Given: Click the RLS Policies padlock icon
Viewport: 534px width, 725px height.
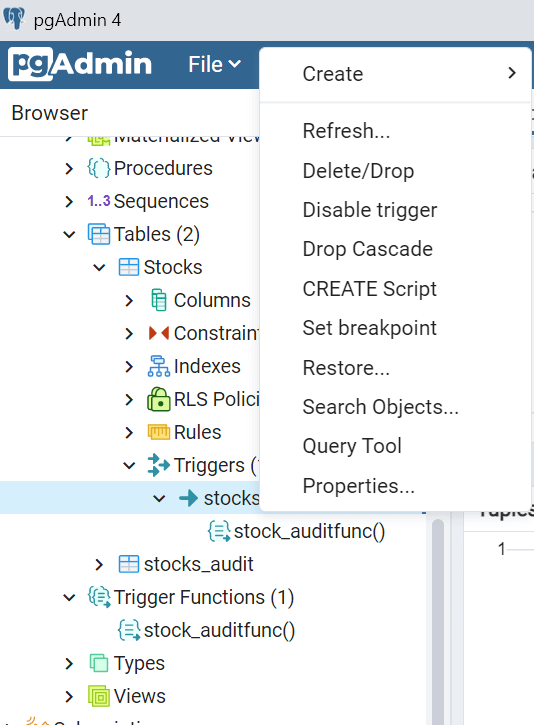Looking at the screenshot, I should 159,399.
